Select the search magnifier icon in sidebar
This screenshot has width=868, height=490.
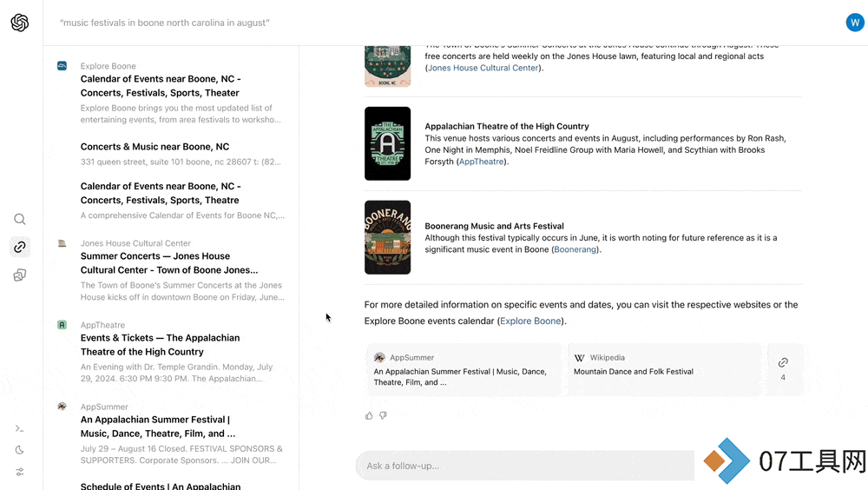pyautogui.click(x=20, y=220)
